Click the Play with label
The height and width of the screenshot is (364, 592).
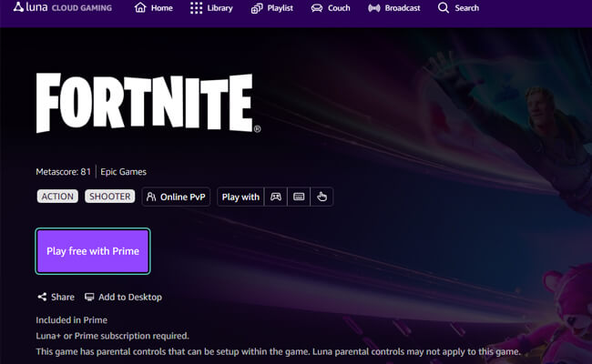pos(240,197)
